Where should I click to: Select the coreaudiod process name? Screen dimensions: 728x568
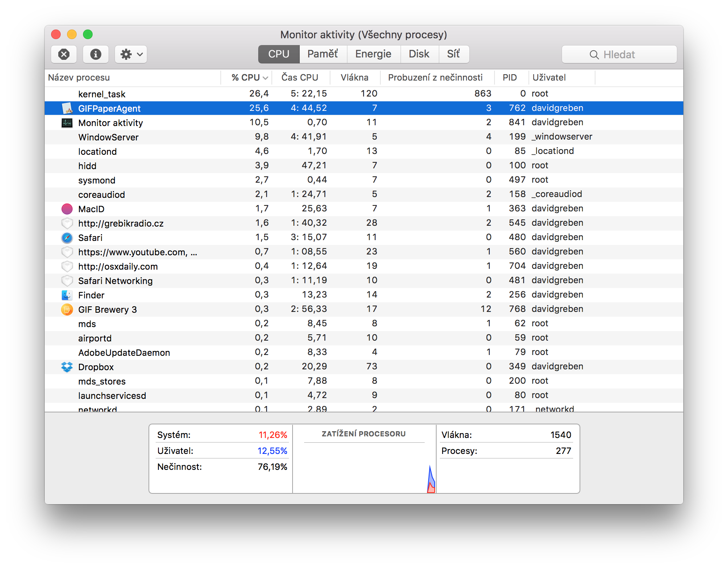pyautogui.click(x=101, y=195)
